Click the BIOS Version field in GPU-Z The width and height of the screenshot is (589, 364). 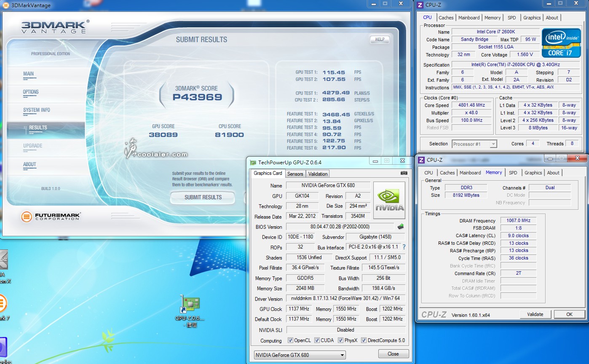point(340,227)
